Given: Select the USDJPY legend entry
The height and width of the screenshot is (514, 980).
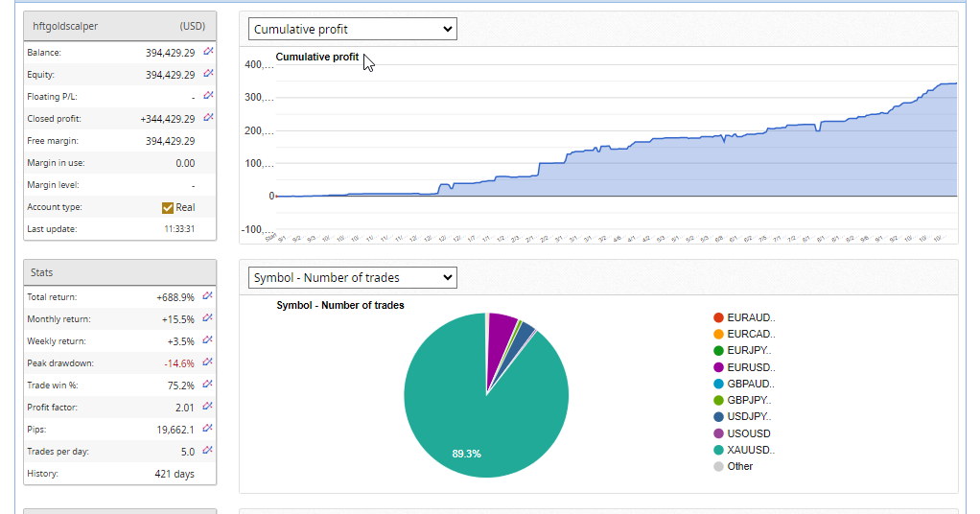Looking at the screenshot, I should point(749,417).
